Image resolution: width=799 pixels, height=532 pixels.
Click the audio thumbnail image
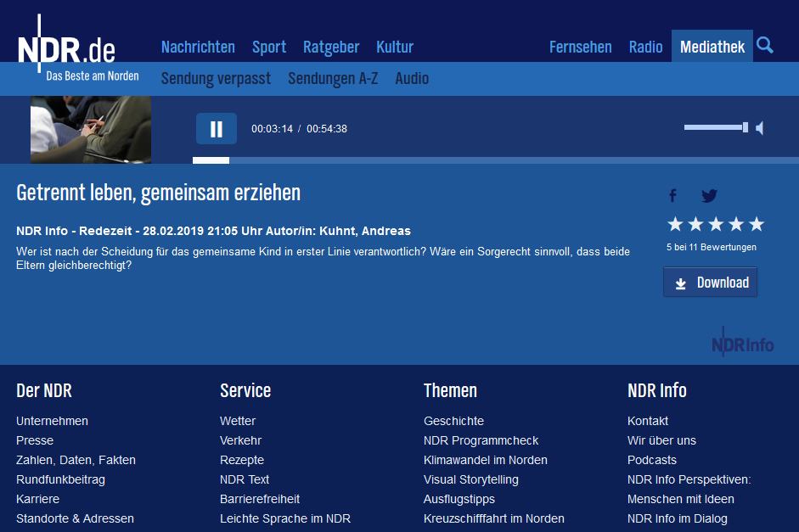(91, 129)
